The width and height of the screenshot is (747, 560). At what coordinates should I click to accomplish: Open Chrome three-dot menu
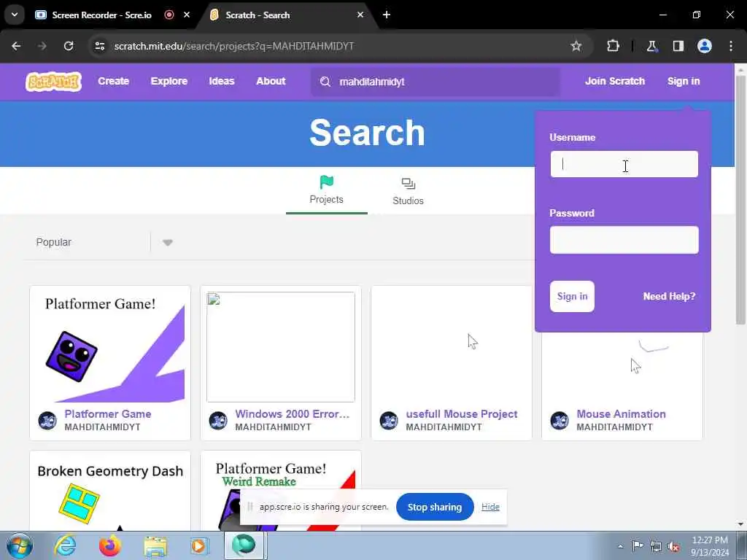click(x=731, y=46)
